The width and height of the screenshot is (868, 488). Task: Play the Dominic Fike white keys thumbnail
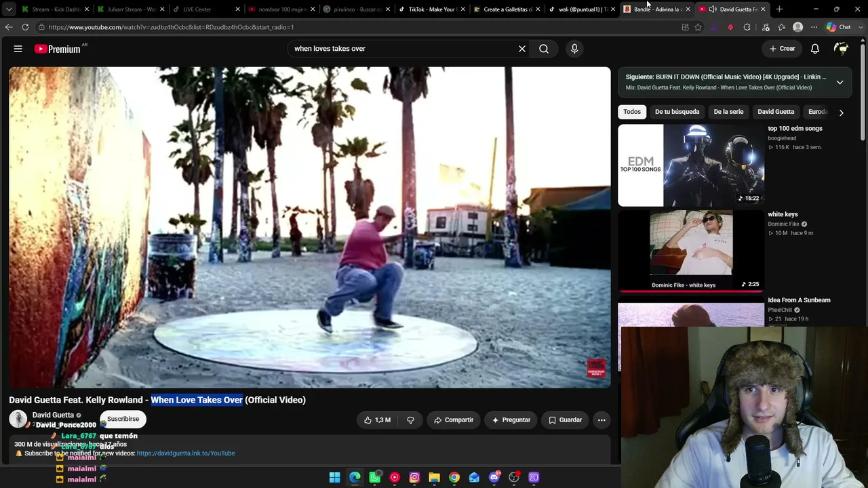[x=691, y=251]
